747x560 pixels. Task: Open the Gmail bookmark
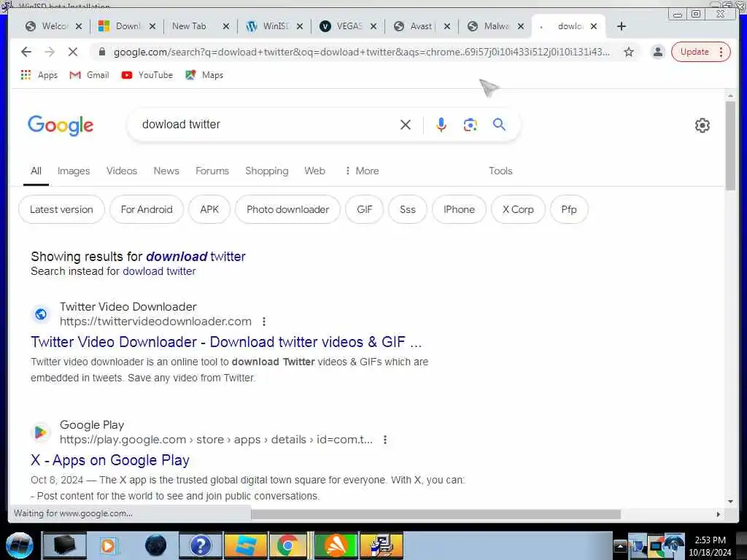[x=89, y=75]
